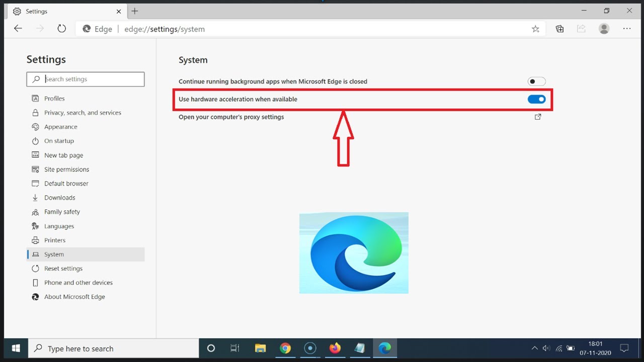644x362 pixels.
Task: Open Privacy, search, and services
Action: click(86, 113)
